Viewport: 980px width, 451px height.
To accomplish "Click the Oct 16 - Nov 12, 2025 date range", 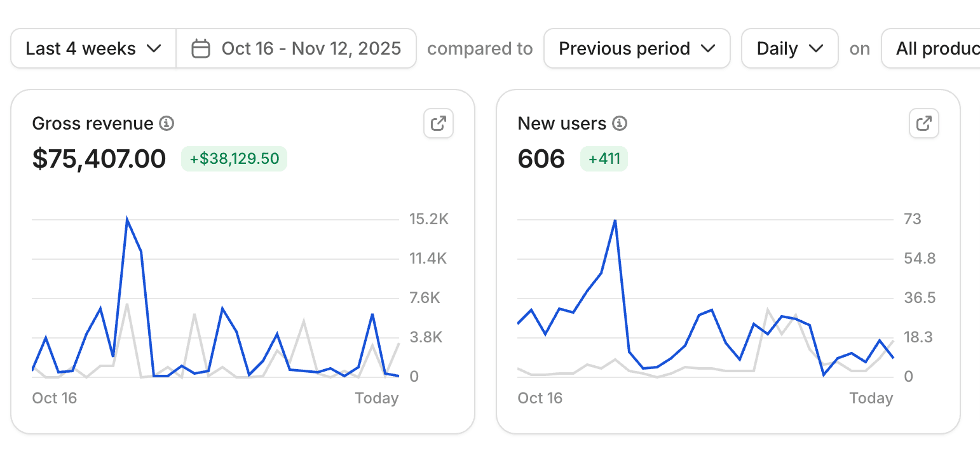I will point(311,49).
